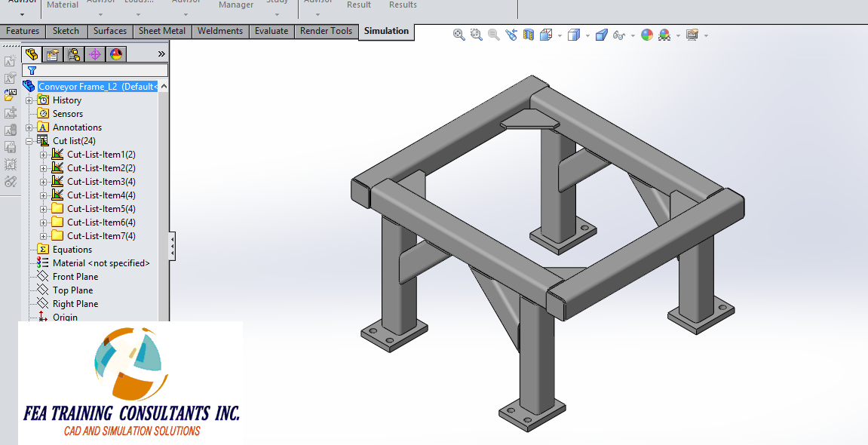Click the funnel filter icon
The height and width of the screenshot is (445, 868).
[32, 70]
